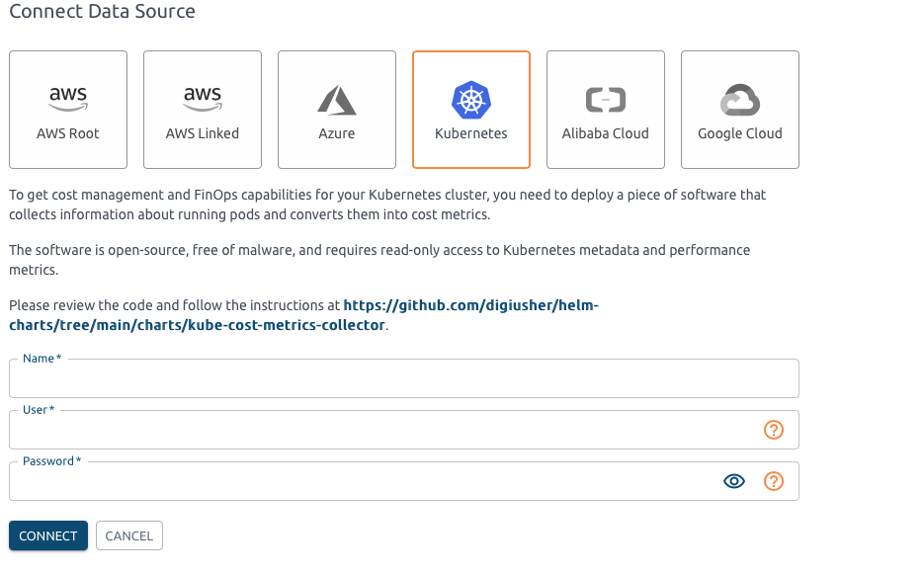Click into the Password input field
Image resolution: width=924 pixels, height=574 pixels.
[x=361, y=482]
